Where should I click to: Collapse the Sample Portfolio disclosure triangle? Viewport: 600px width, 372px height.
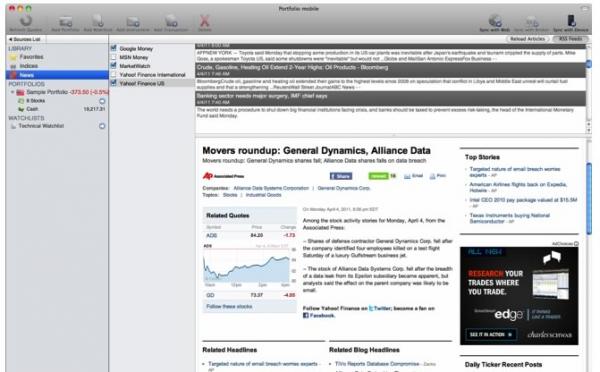[12, 92]
